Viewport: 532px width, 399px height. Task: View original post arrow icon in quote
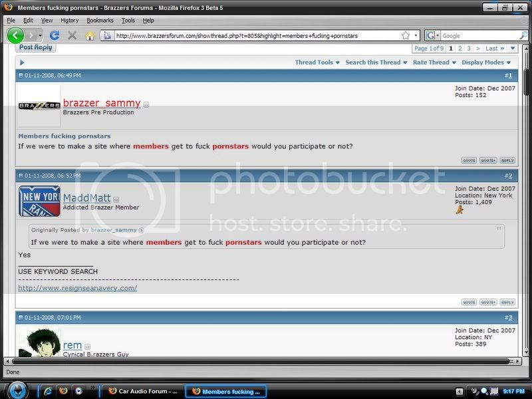tap(141, 230)
